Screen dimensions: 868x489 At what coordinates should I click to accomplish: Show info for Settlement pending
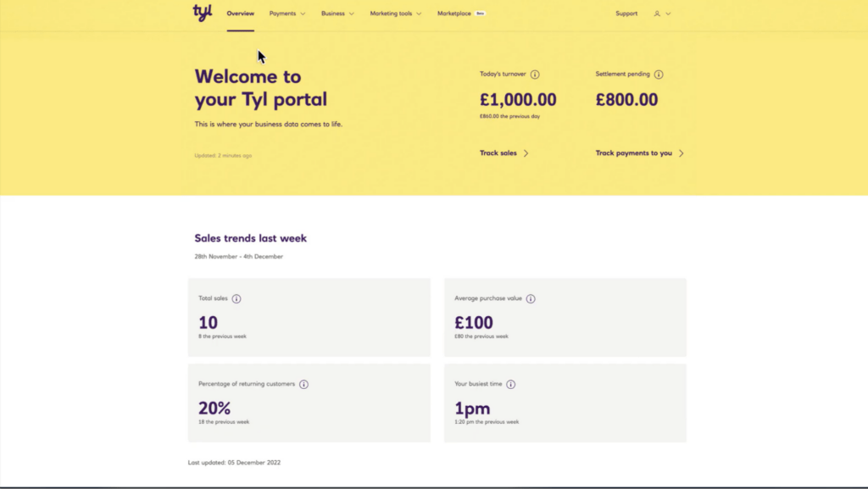pos(659,75)
